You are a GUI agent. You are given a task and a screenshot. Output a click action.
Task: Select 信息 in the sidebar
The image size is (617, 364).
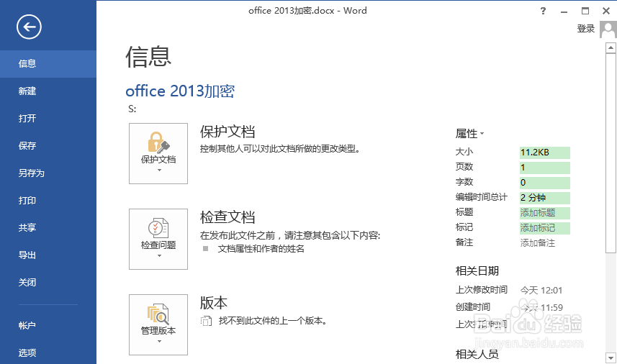coord(48,64)
